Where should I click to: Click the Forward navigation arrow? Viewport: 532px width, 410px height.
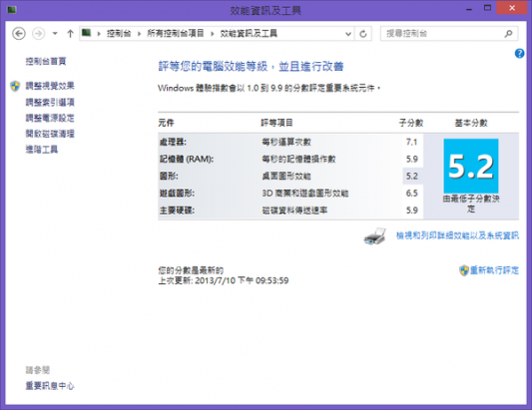(38, 34)
